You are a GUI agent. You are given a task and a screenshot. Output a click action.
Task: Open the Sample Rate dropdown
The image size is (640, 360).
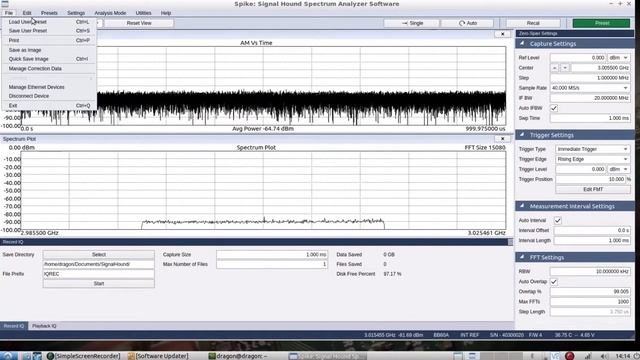(x=590, y=88)
